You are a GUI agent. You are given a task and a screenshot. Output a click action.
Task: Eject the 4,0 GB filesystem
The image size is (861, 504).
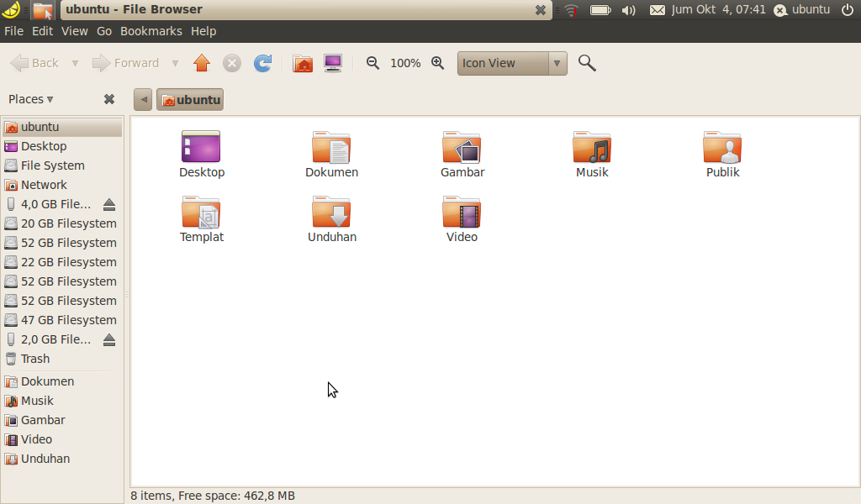click(109, 205)
